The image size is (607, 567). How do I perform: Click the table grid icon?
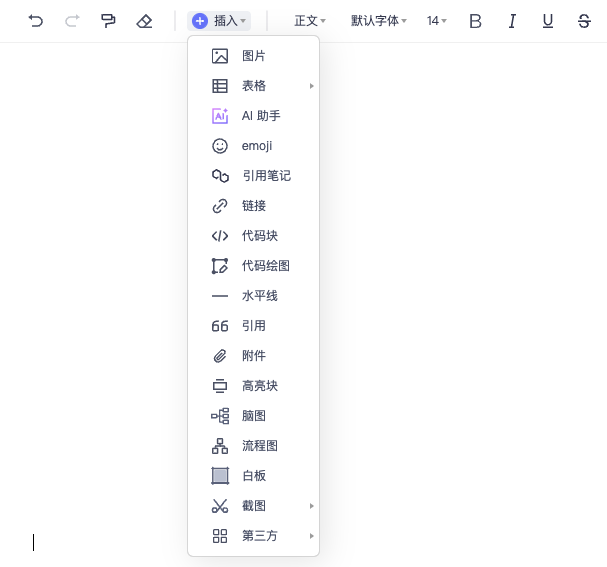[220, 86]
